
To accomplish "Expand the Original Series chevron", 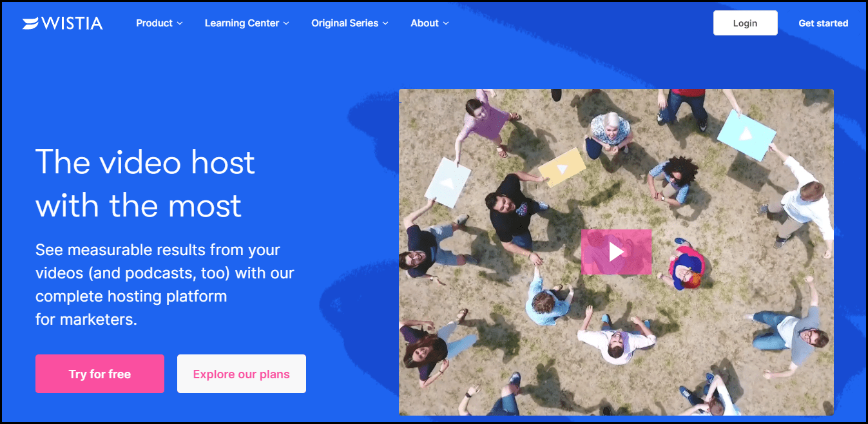I will pyautogui.click(x=385, y=23).
